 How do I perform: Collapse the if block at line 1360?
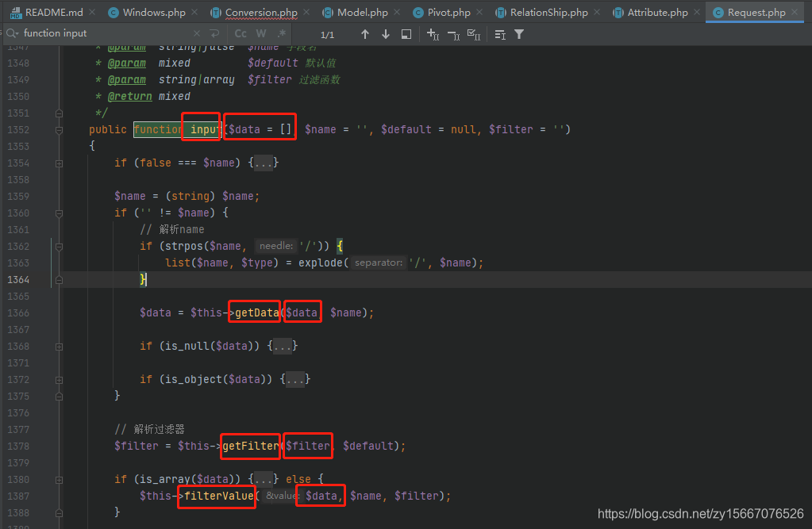click(59, 213)
